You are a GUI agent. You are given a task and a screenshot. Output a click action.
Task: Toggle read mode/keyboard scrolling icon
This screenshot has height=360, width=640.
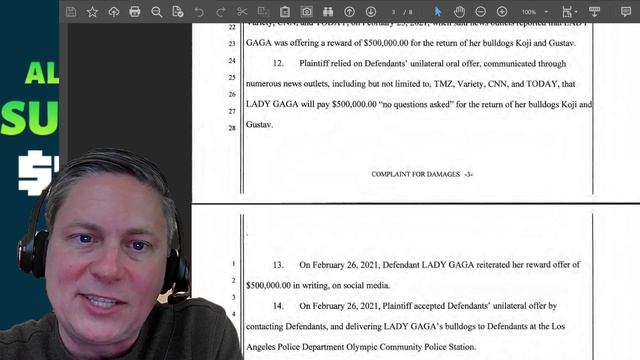(x=594, y=12)
